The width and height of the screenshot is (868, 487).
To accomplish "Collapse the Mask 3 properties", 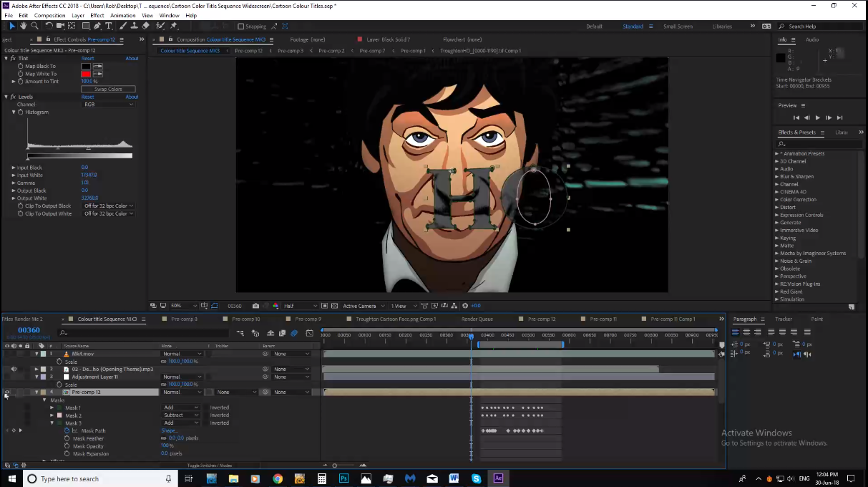I will [52, 423].
